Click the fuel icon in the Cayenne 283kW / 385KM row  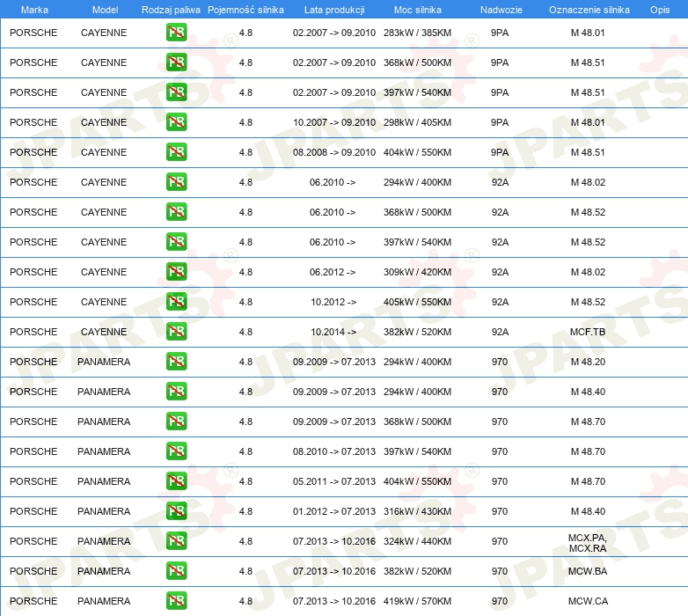(176, 33)
